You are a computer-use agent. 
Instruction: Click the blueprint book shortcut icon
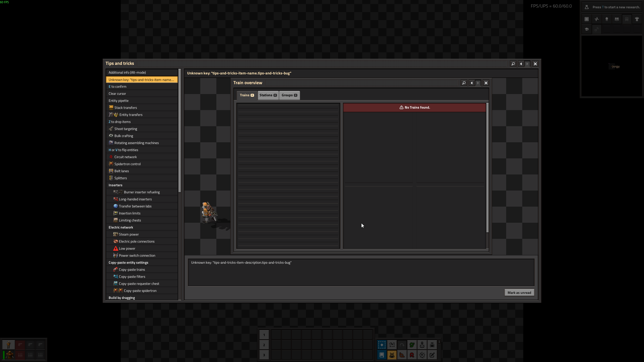[382, 355]
